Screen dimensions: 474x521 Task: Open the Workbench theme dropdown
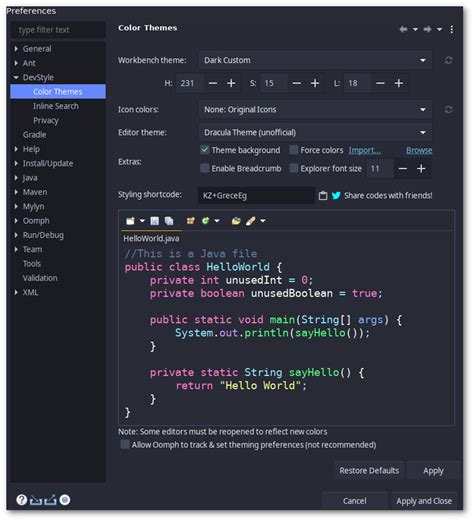[315, 60]
